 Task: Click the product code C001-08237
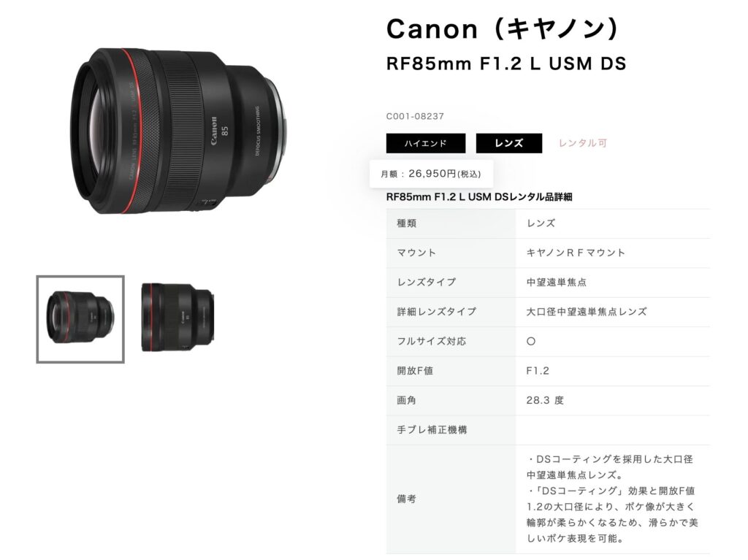tap(415, 116)
